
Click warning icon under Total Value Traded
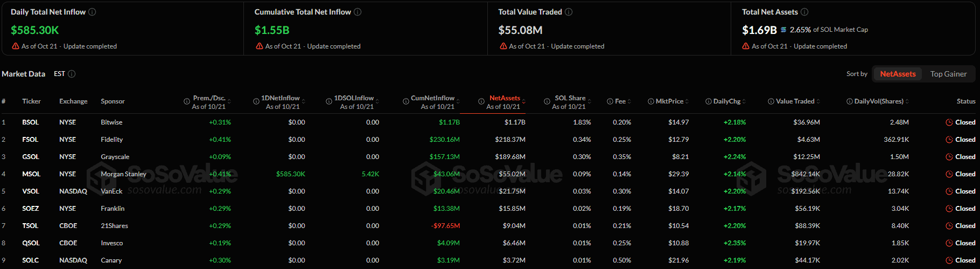tap(503, 46)
